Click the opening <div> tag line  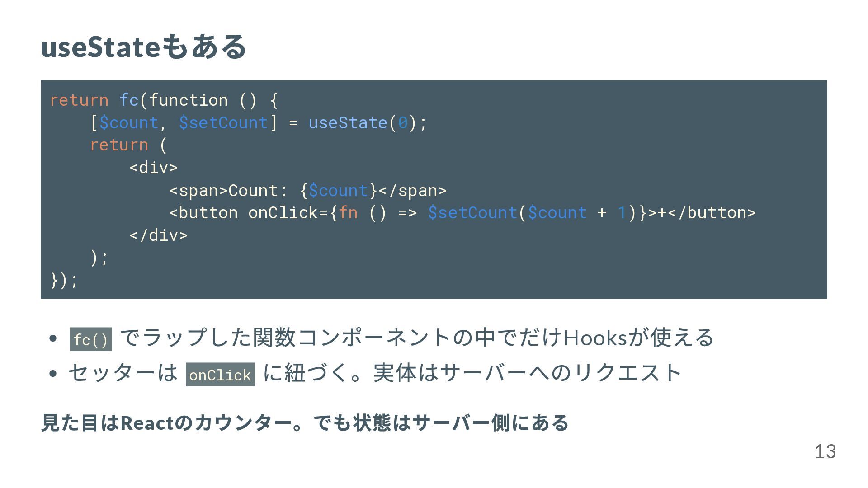coord(154,168)
